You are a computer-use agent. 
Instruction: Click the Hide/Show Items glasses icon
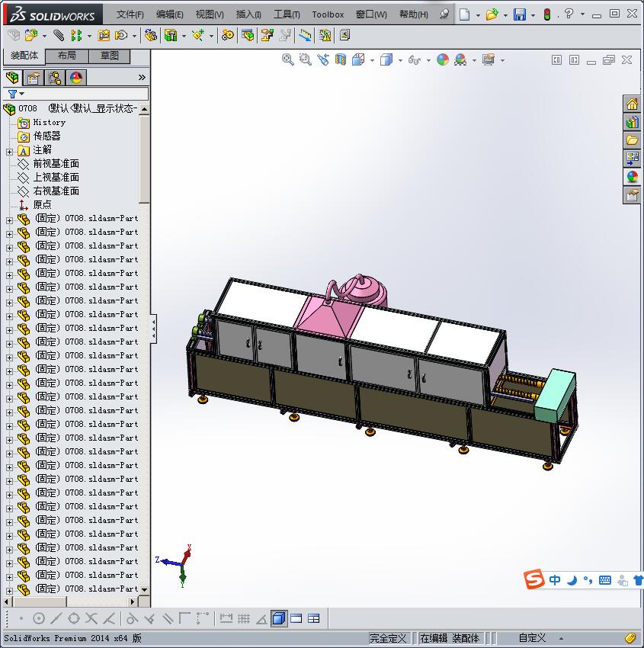[415, 60]
